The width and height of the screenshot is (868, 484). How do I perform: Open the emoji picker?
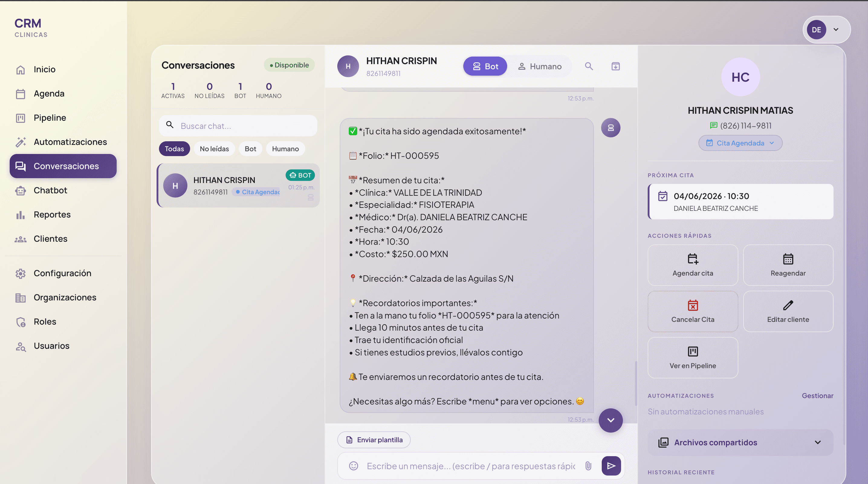click(x=354, y=466)
